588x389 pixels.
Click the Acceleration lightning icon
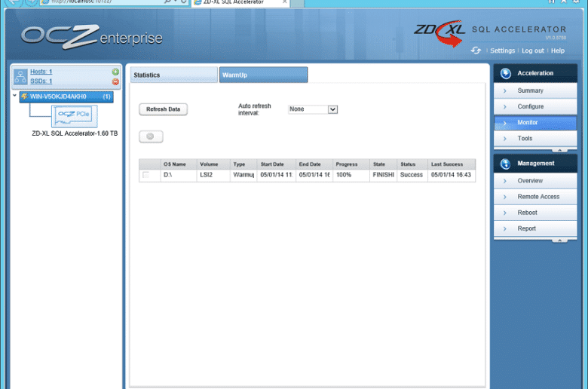click(x=506, y=73)
